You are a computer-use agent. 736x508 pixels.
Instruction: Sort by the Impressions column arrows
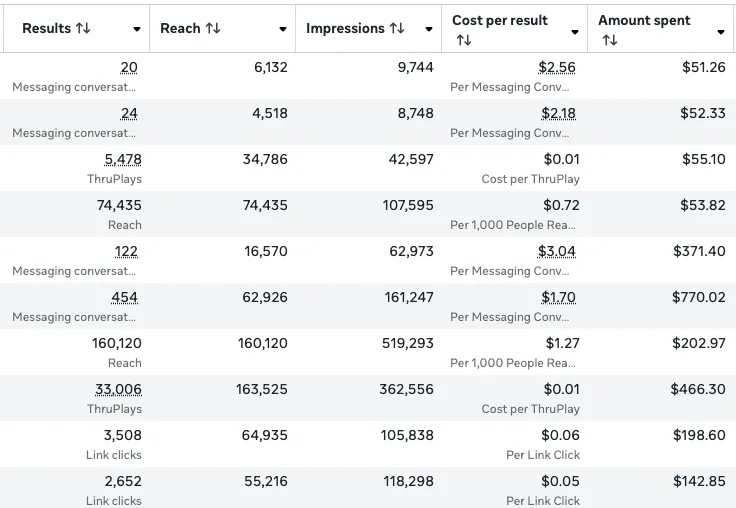[x=397, y=28]
